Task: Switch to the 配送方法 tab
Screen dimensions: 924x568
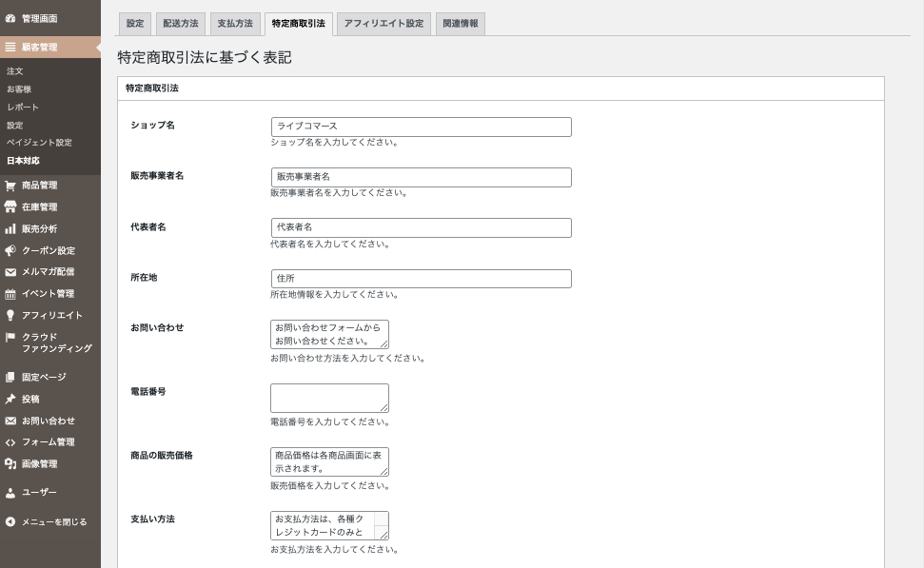Action: (x=180, y=24)
